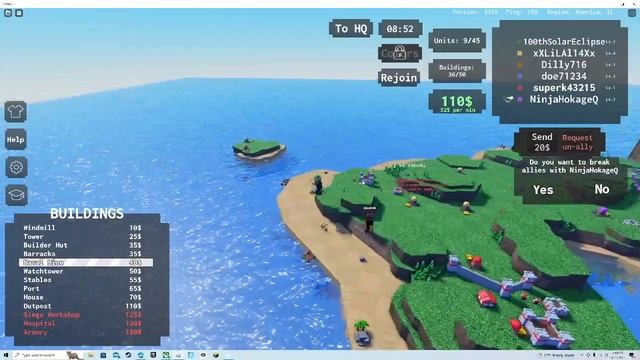640x360 pixels.
Task: Select Watchtower in buildings list
Action: click(x=82, y=271)
